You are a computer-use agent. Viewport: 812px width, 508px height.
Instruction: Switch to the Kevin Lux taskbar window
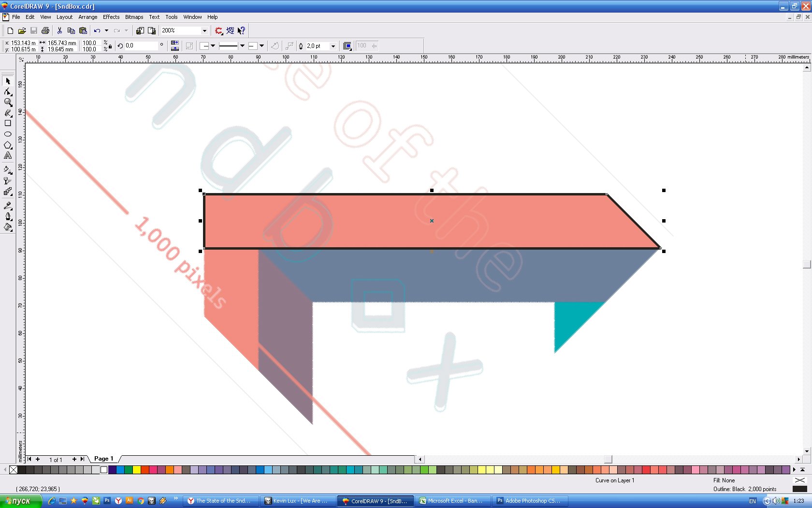[298, 501]
